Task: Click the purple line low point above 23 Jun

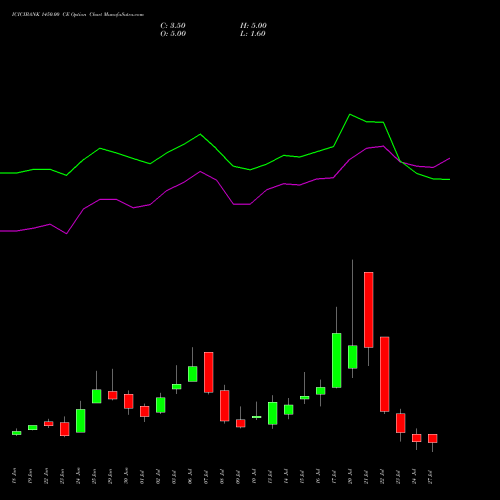Action: (67, 234)
